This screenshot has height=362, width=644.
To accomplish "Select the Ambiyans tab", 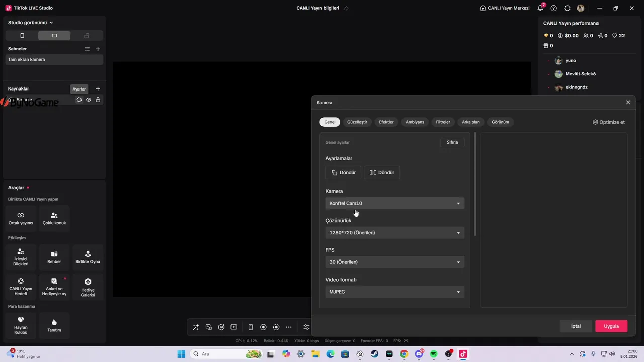I will [415, 122].
